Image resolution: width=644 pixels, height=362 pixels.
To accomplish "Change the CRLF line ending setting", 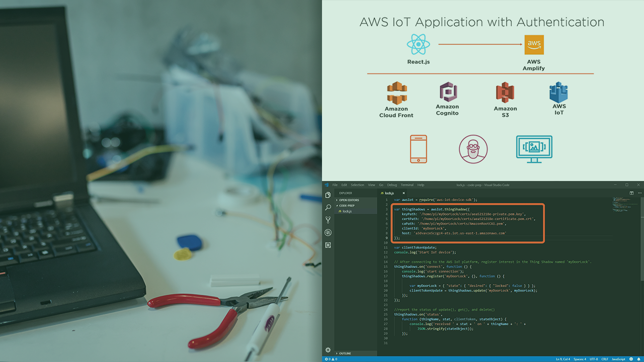I will tap(605, 359).
